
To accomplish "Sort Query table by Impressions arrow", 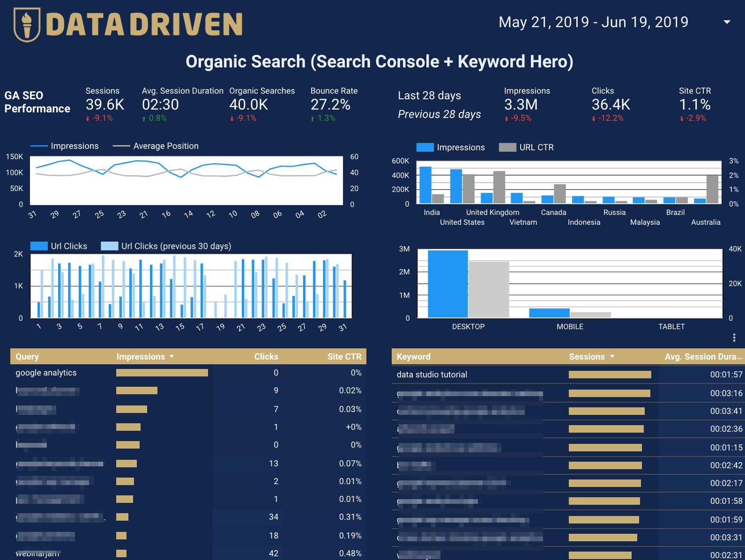I will pos(171,357).
